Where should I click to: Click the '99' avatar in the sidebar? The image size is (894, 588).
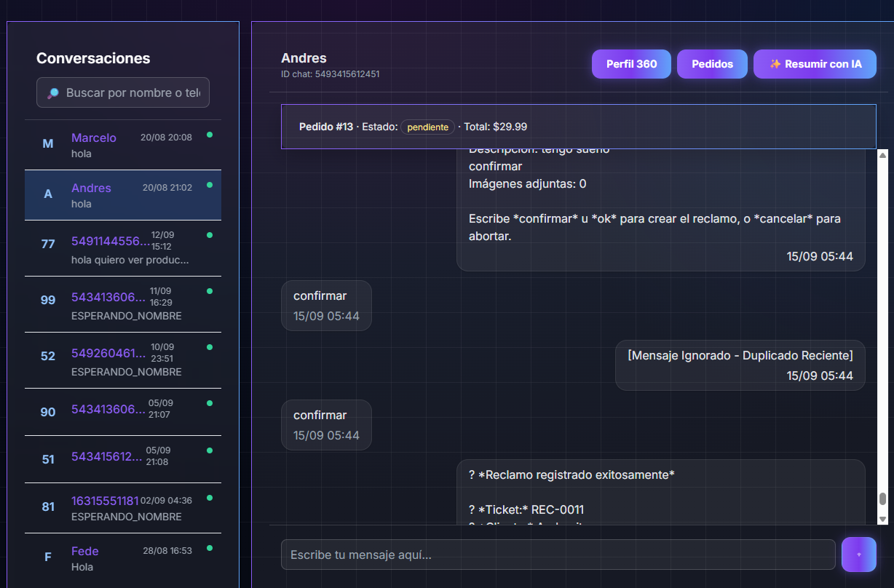point(47,299)
